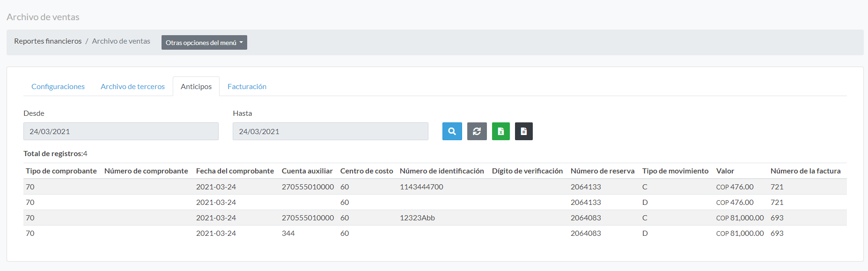Click the Reportes financieros breadcrumb link
The width and height of the screenshot is (868, 271).
coord(48,41)
